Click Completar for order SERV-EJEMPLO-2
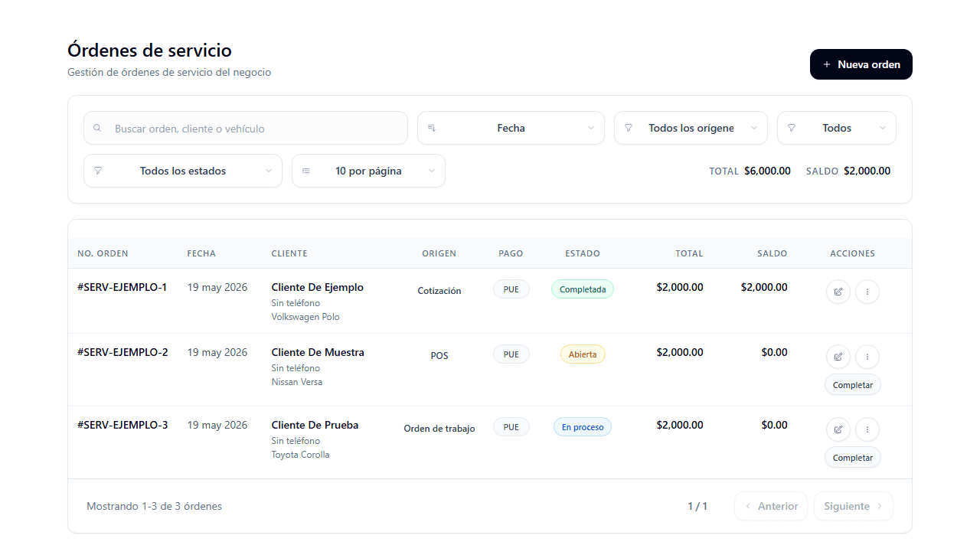The width and height of the screenshot is (980, 545). [853, 385]
